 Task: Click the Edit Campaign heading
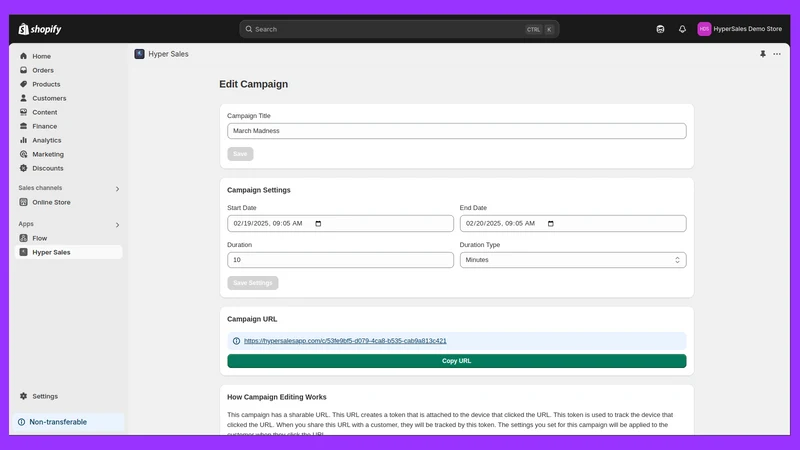tap(254, 84)
